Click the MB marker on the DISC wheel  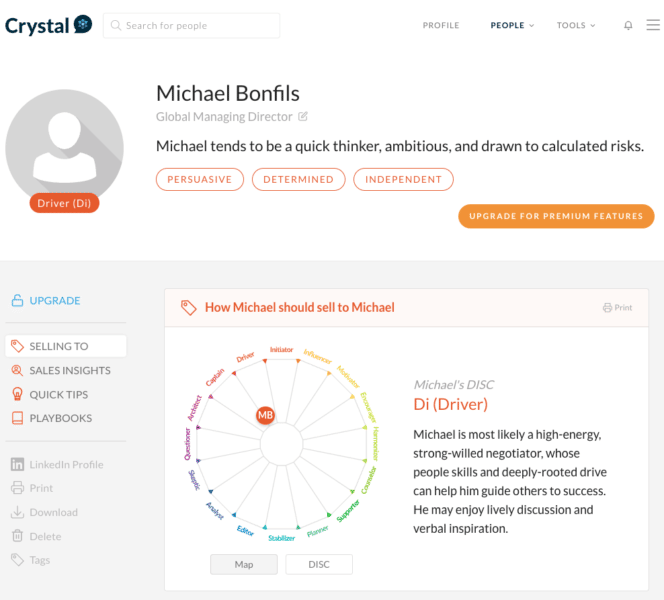pos(266,415)
